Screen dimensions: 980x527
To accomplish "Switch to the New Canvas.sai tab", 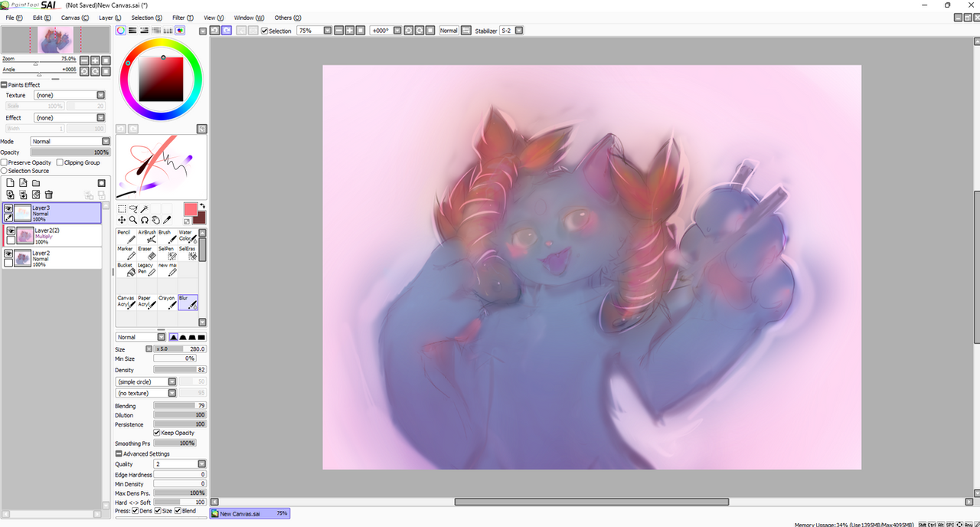I will [x=250, y=514].
